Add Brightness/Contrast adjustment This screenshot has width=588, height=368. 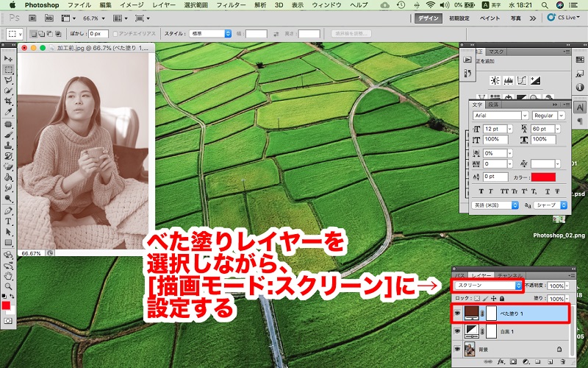coord(495,80)
